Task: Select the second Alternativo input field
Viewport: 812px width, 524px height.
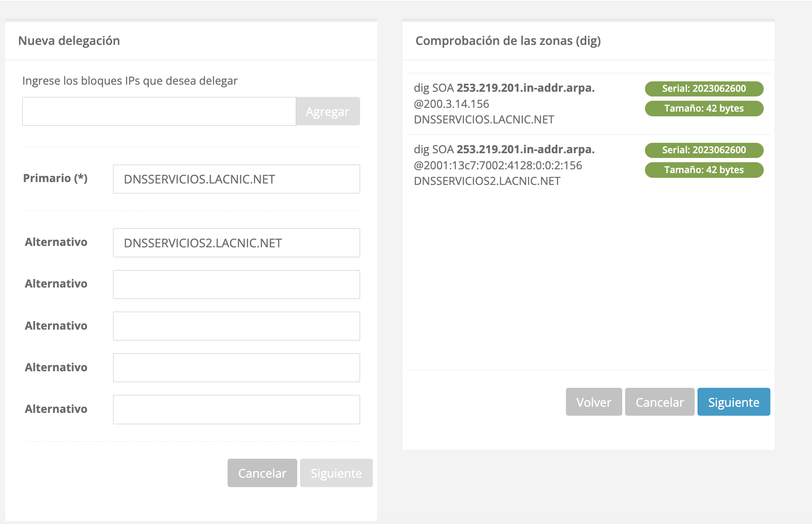Action: (x=236, y=285)
